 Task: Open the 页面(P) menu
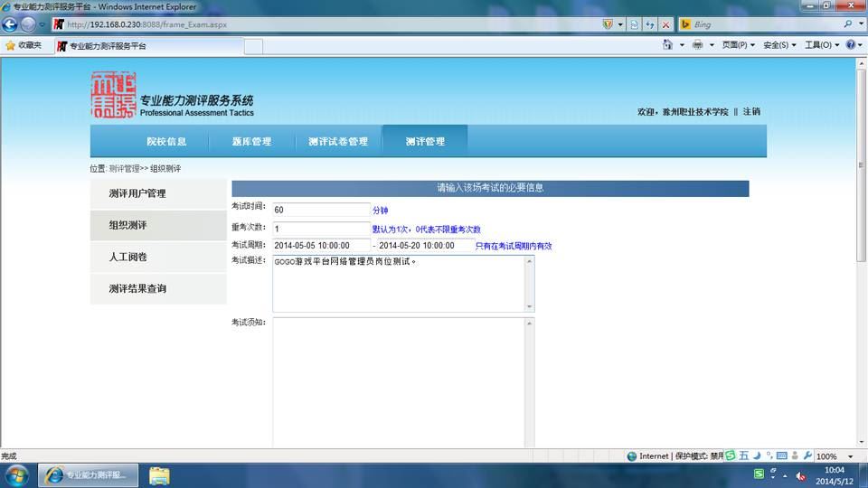(739, 45)
